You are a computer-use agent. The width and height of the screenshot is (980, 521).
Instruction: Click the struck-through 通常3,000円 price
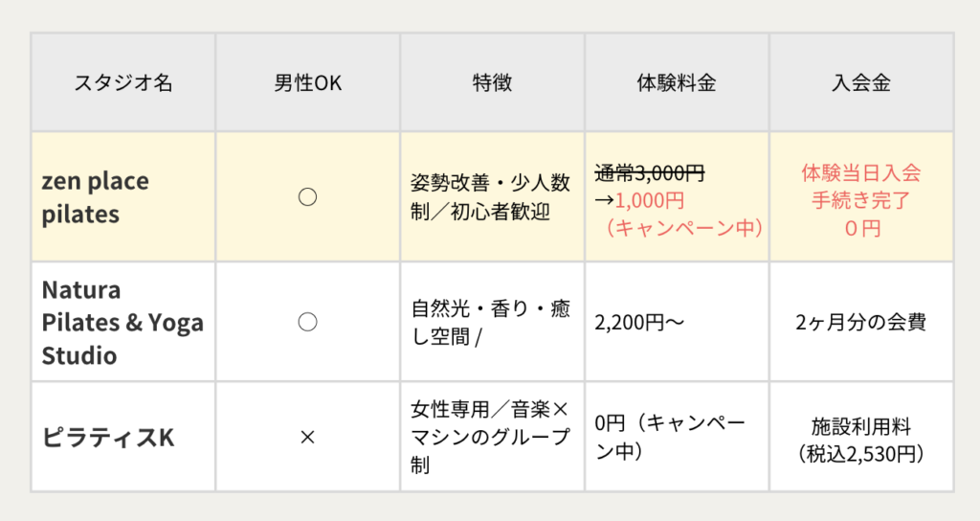650,172
